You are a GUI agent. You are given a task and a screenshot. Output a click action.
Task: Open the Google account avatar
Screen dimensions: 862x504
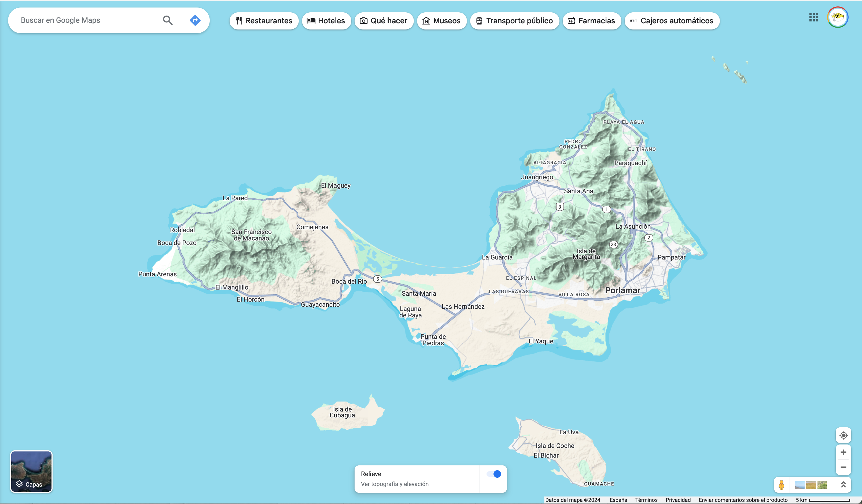[x=838, y=17]
